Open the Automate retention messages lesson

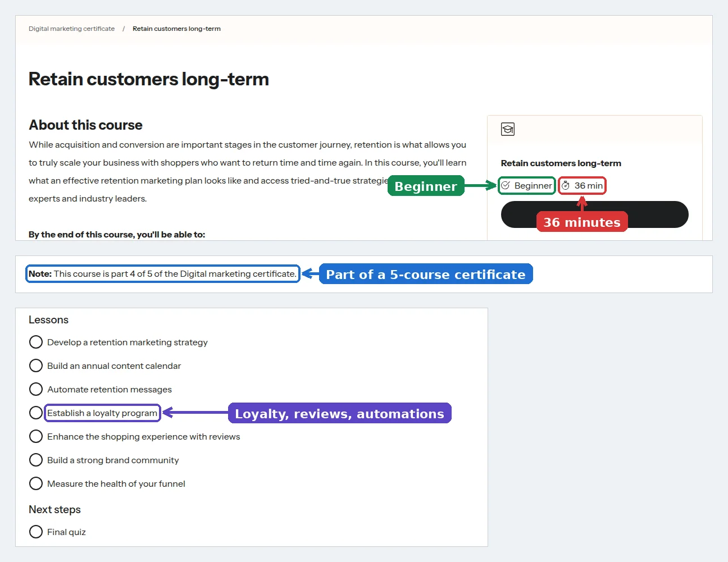pyautogui.click(x=110, y=390)
